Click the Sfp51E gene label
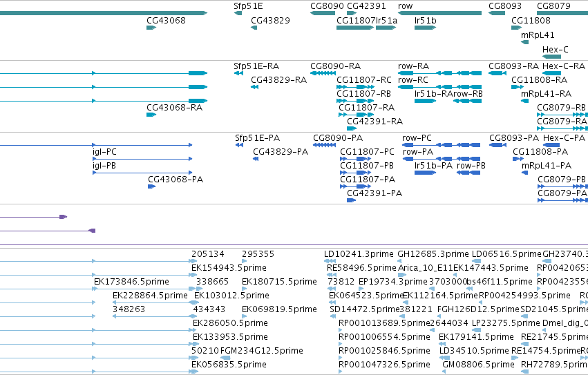Viewport: 588px width, 375px height. (248, 6)
